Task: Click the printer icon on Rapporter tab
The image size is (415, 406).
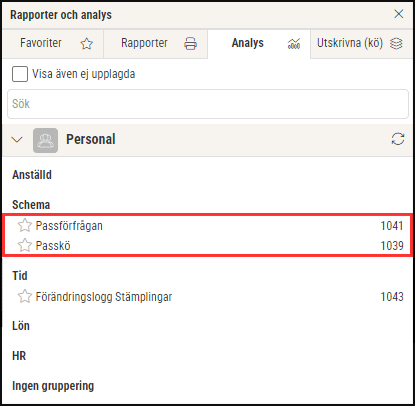Action: click(x=190, y=44)
